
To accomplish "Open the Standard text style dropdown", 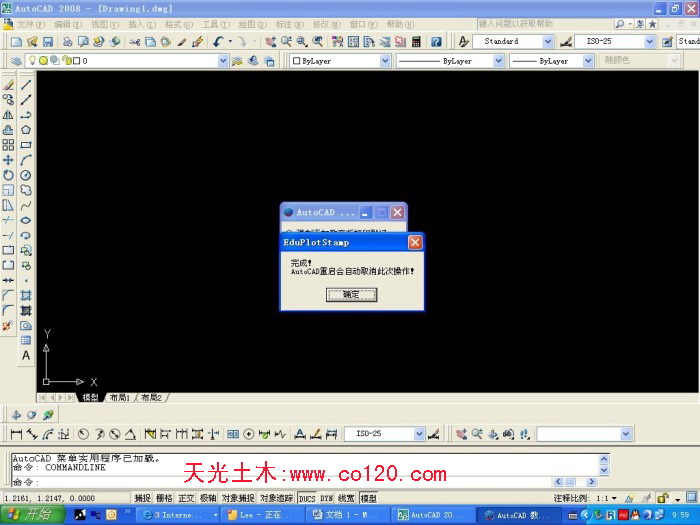I will tap(547, 42).
